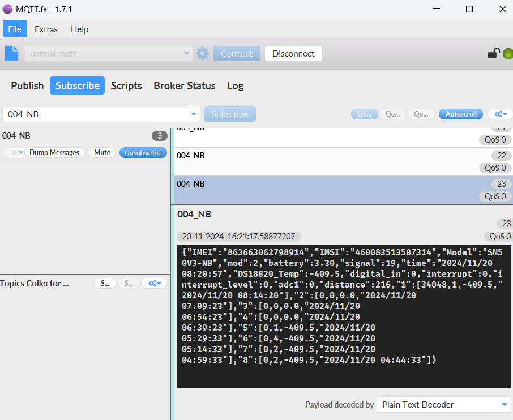Click the JSON payload text area
Image resolution: width=513 pixels, height=420 pixels.
coord(344,316)
